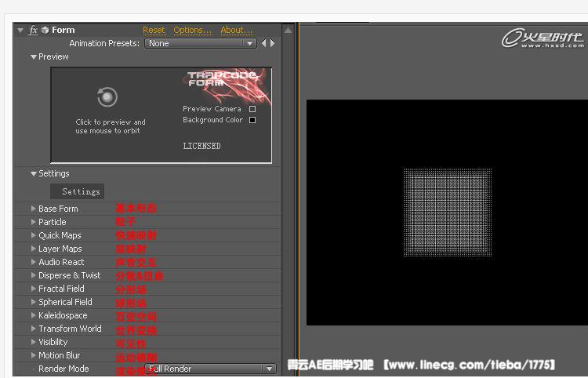Go to previous animation preset arrow

264,44
